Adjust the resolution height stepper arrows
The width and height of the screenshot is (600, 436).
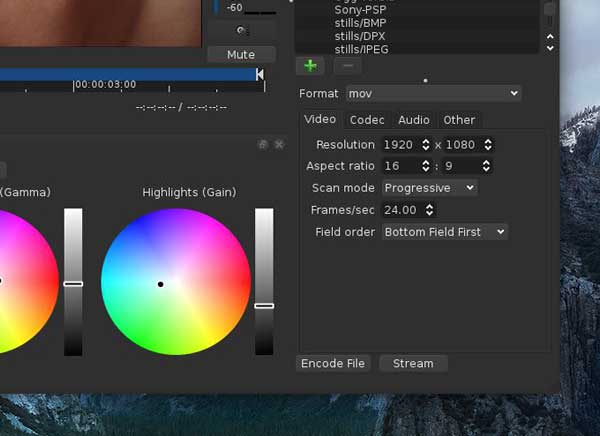click(x=488, y=145)
